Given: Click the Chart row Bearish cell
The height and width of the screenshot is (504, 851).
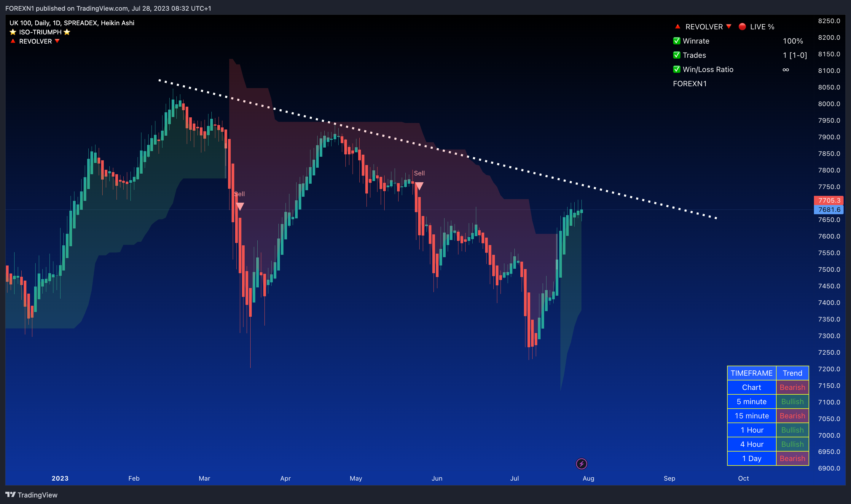Looking at the screenshot, I should pyautogui.click(x=792, y=387).
